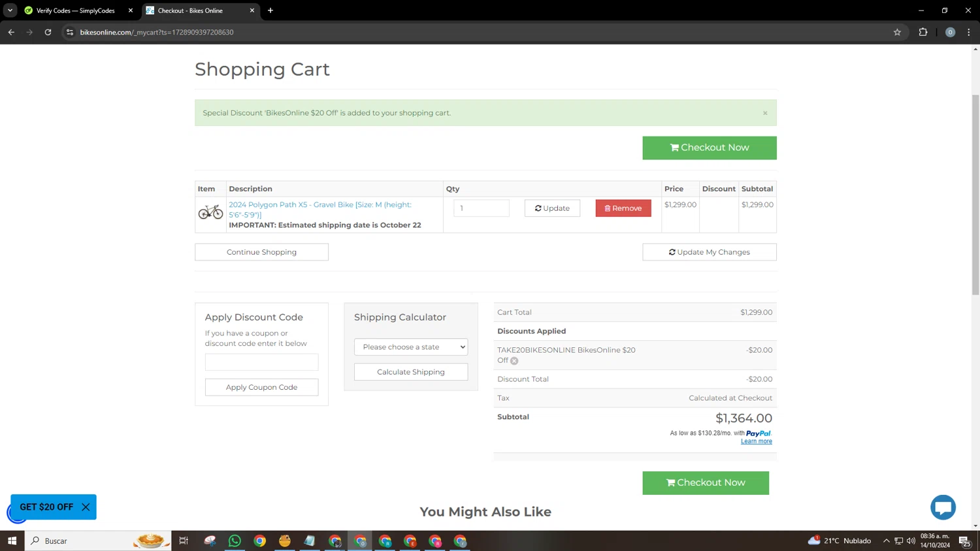
Task: Select the Checkout - Bikes Online tab
Action: [190, 10]
